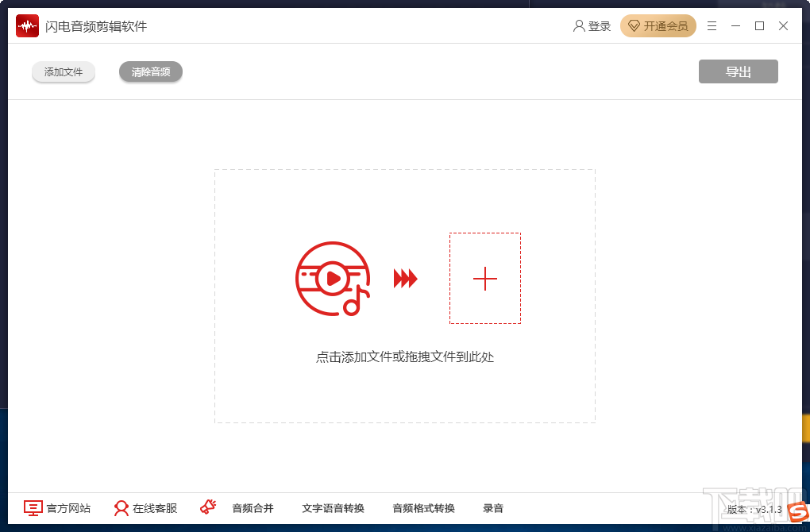Click 在线客服 to contact customer service
This screenshot has width=810, height=532.
[x=155, y=508]
